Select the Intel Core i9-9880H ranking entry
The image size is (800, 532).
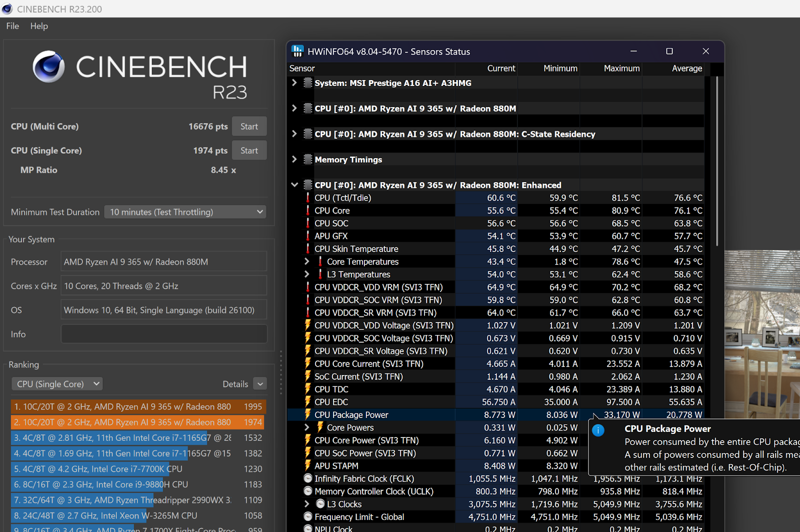pos(138,484)
